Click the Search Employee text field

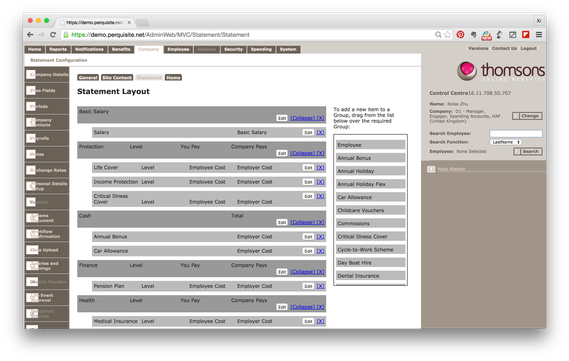pos(516,134)
